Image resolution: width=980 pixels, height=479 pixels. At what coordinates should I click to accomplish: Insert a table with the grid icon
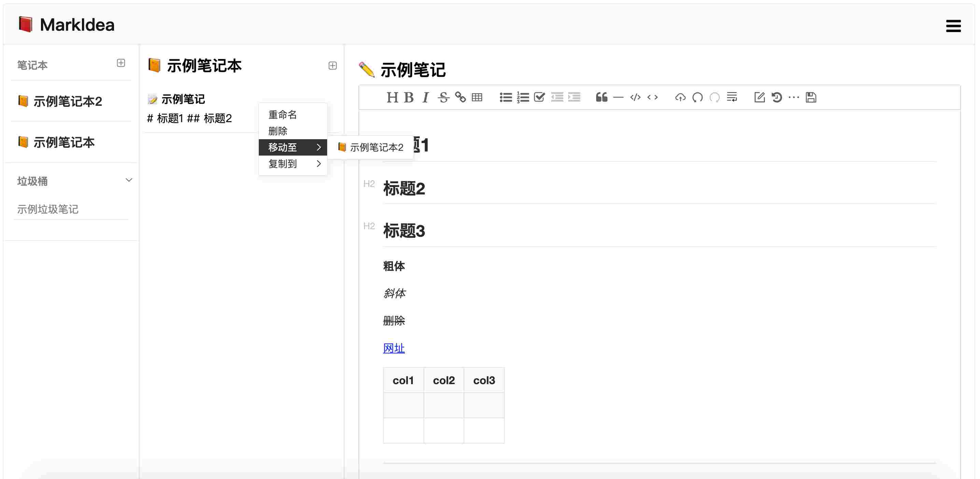[x=477, y=98]
